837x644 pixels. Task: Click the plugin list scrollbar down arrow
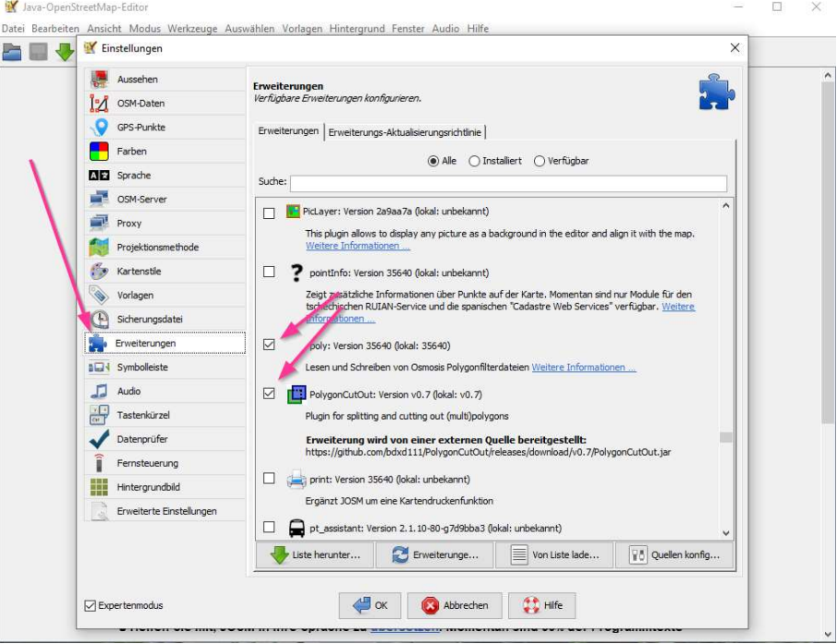click(725, 532)
